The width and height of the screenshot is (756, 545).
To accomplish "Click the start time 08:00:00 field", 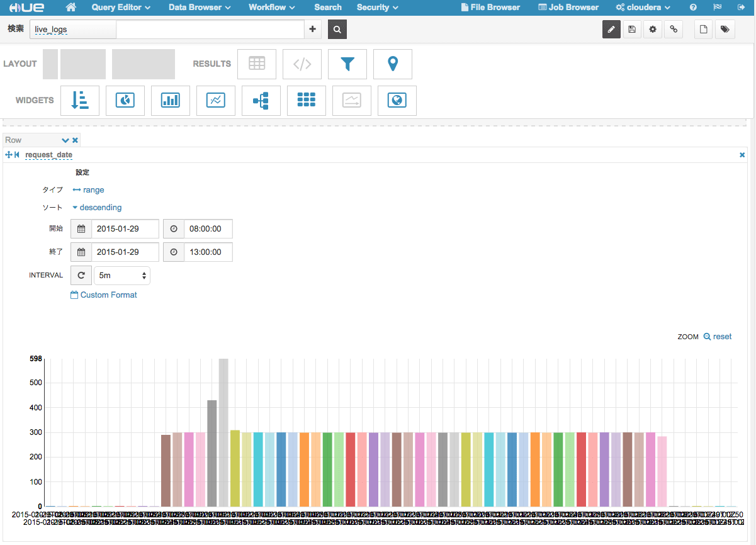I will click(x=208, y=228).
